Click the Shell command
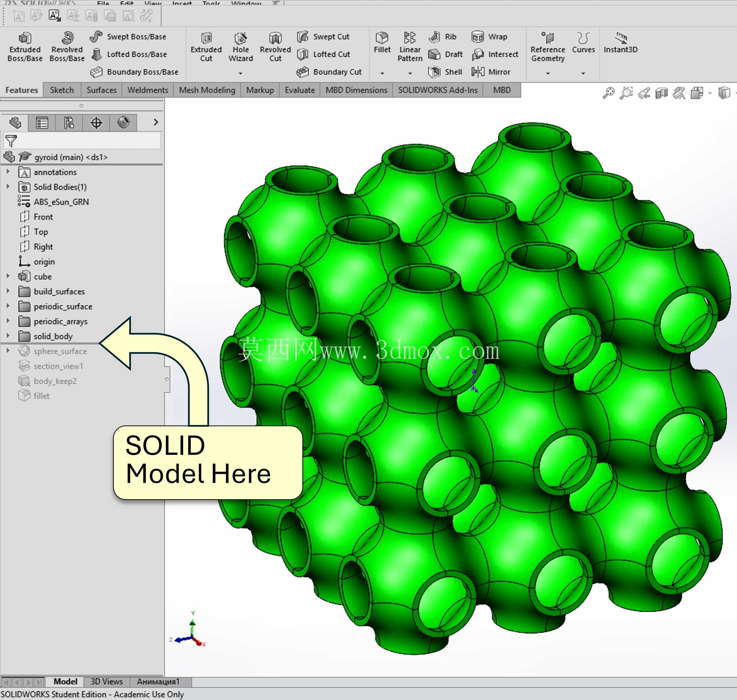This screenshot has height=700, width=737. pyautogui.click(x=446, y=72)
